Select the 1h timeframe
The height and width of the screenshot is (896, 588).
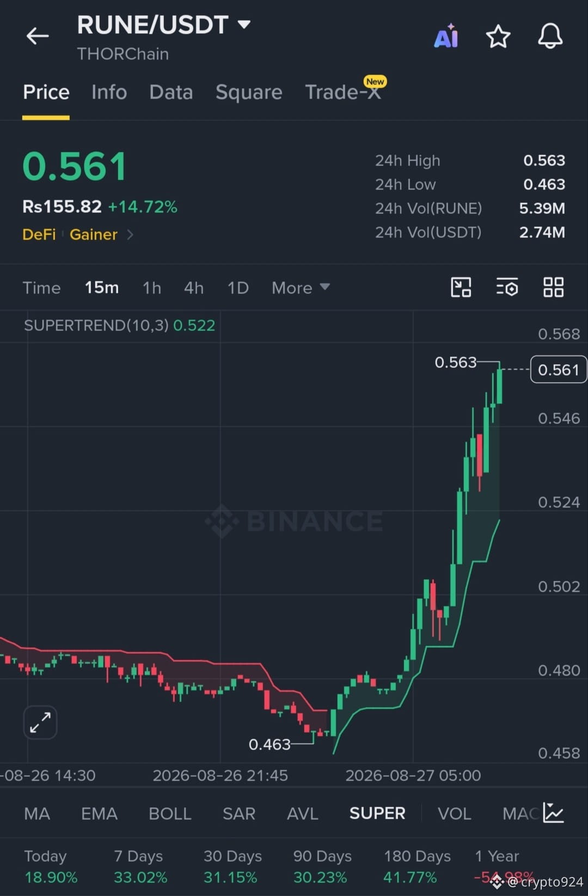point(152,287)
